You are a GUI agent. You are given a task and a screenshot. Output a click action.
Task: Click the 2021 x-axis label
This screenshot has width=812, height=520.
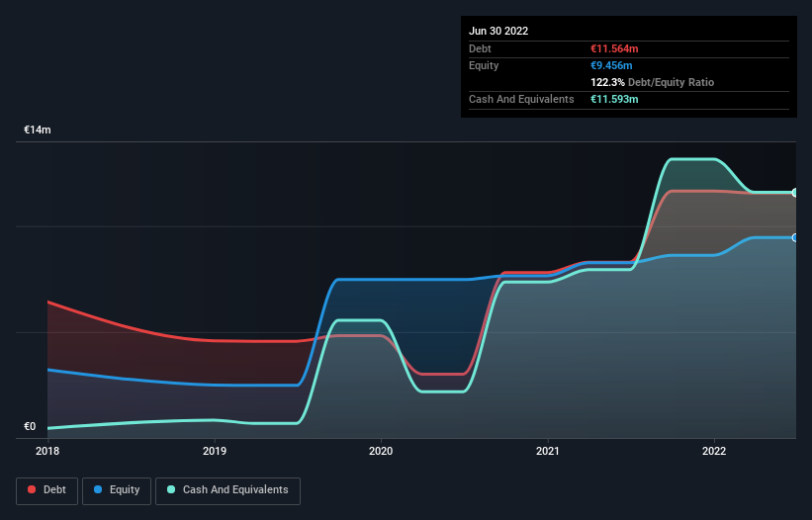[547, 451]
